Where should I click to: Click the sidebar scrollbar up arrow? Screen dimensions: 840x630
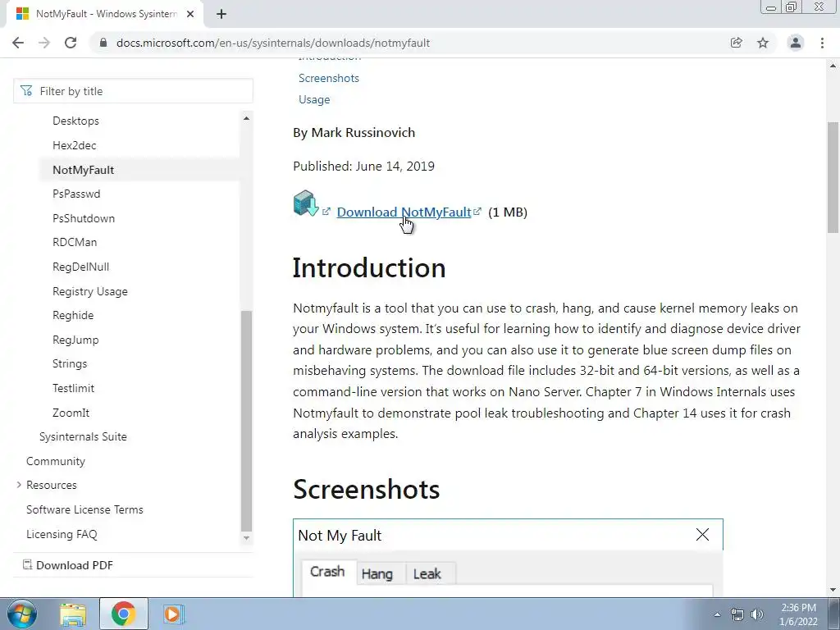(x=246, y=118)
